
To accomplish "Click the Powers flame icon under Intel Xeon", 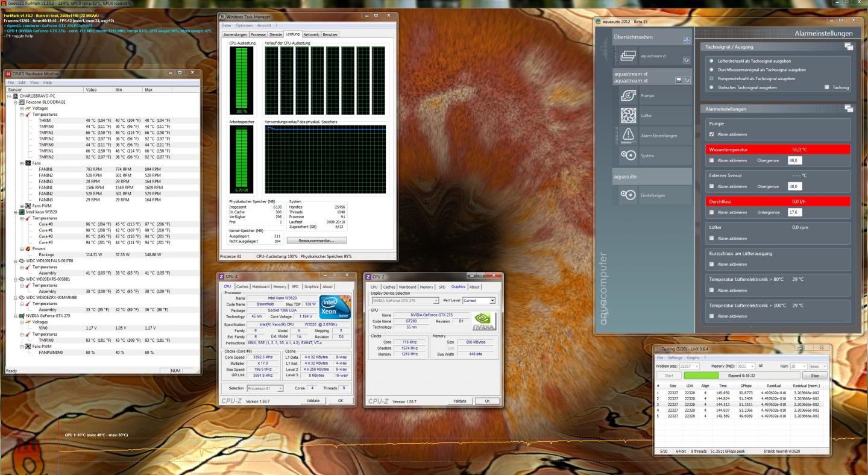I will click(x=28, y=248).
